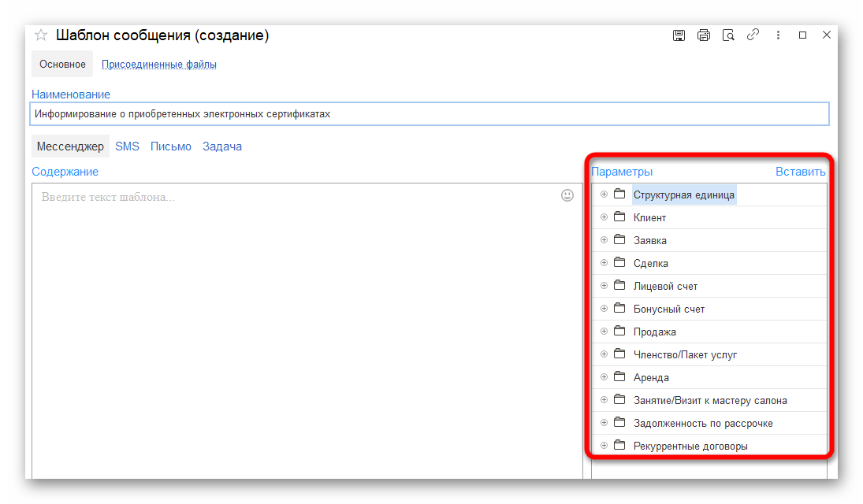This screenshot has height=504, width=863.
Task: Maximize the Шаблон сообщения window
Action: click(802, 35)
